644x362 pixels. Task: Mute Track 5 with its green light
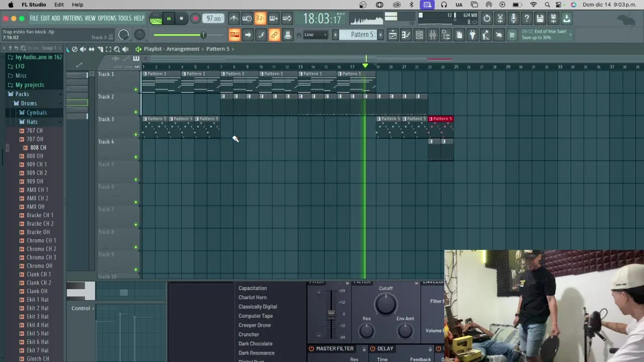click(136, 179)
